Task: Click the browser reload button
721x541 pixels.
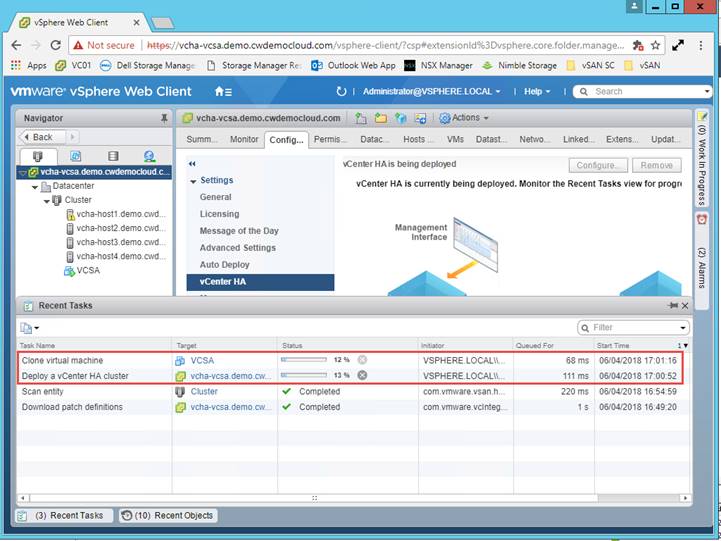Action: click(x=56, y=45)
